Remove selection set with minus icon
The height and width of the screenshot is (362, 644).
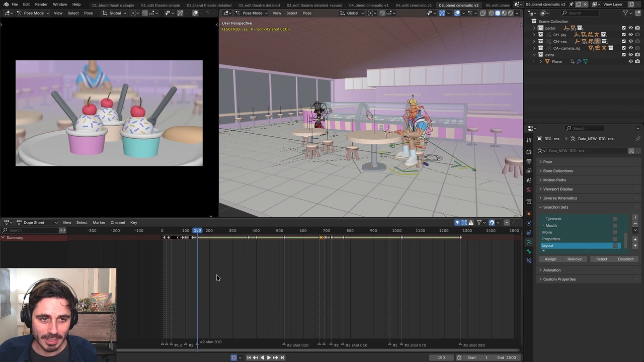(x=635, y=223)
